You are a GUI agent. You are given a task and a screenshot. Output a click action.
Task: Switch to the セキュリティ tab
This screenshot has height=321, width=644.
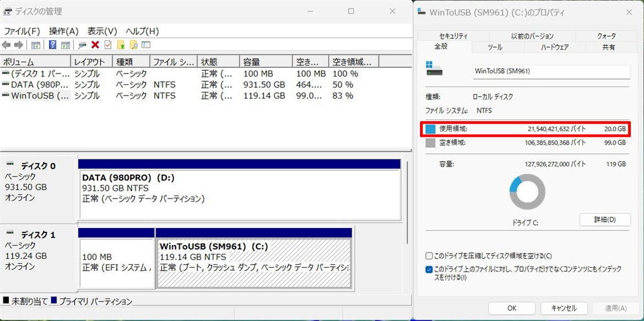(453, 36)
